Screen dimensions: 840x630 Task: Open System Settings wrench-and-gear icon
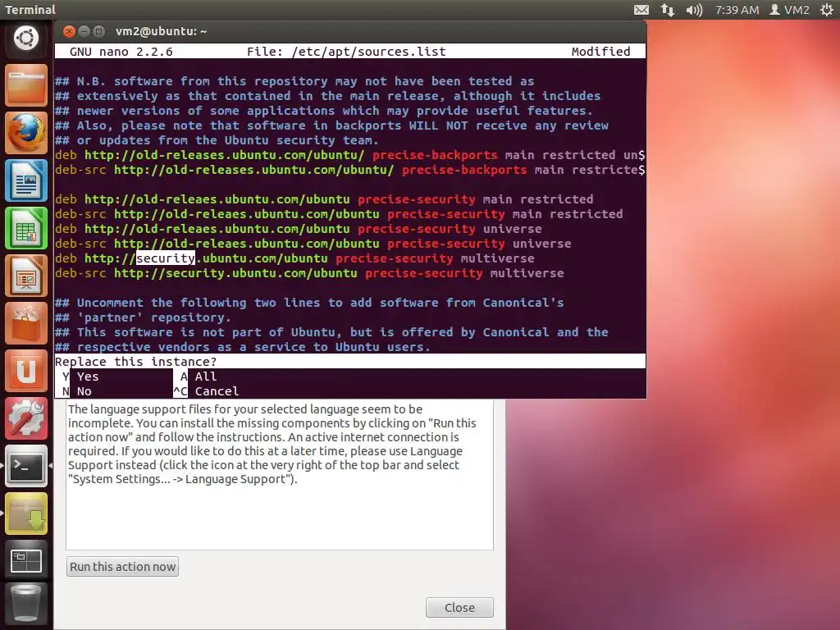point(25,419)
